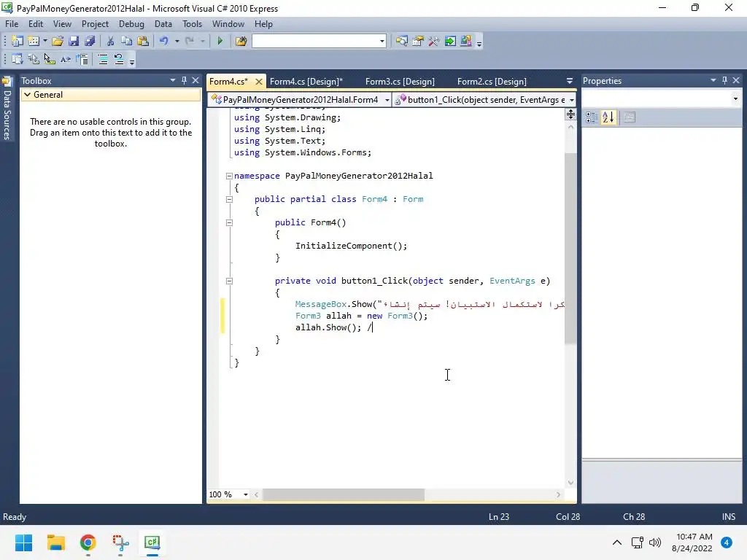Viewport: 747px width, 560px height.
Task: Open the Edit menu
Action: tap(36, 24)
